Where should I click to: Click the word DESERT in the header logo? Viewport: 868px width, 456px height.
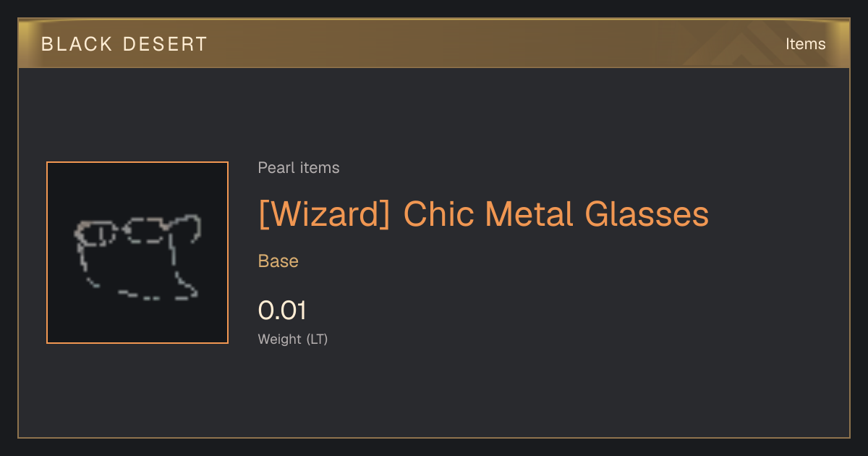[x=165, y=44]
